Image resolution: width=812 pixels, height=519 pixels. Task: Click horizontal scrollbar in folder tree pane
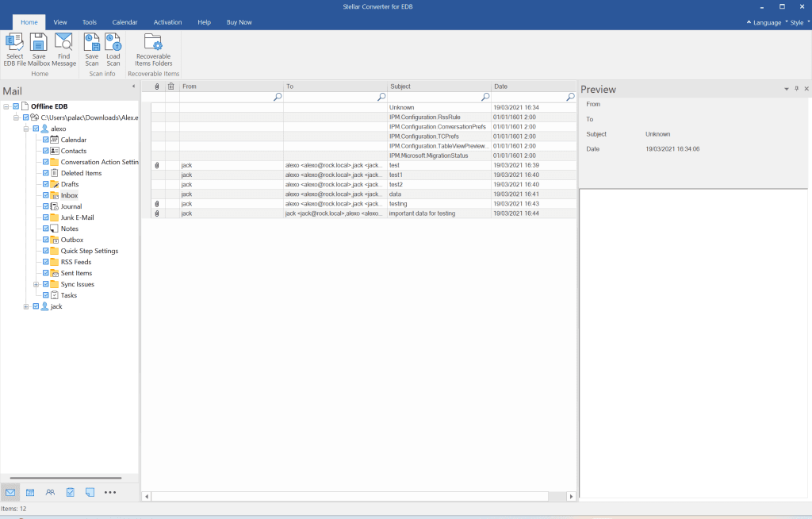tap(66, 478)
